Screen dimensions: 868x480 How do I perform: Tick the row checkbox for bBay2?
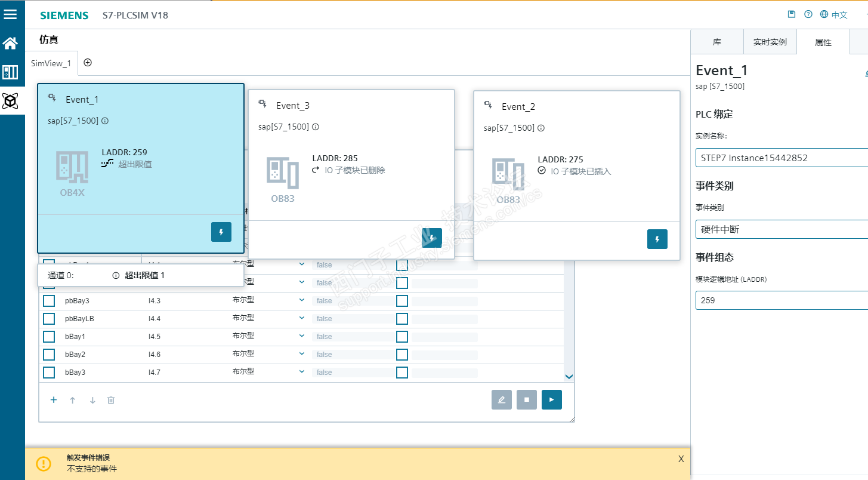click(49, 355)
